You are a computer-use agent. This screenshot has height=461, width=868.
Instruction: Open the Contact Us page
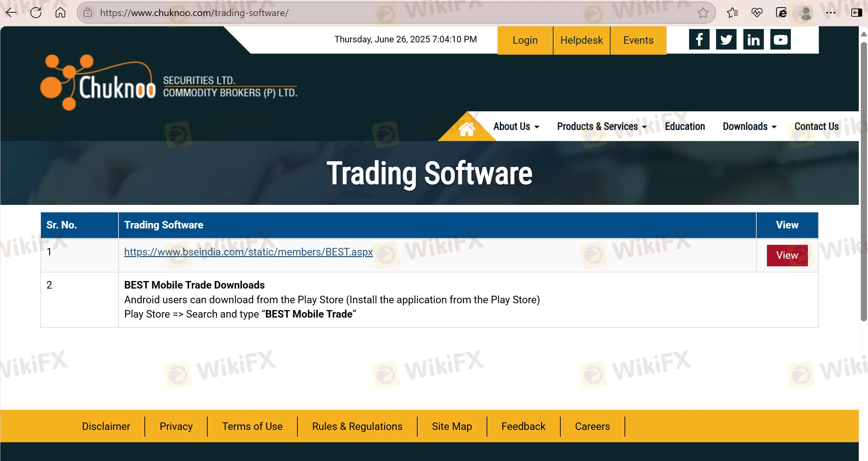pos(816,126)
